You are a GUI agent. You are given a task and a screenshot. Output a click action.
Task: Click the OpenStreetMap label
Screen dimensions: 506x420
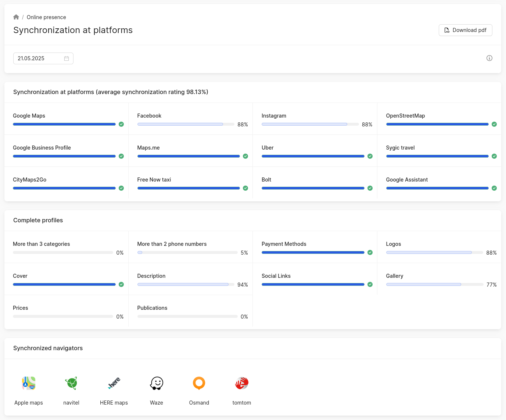[405, 116]
